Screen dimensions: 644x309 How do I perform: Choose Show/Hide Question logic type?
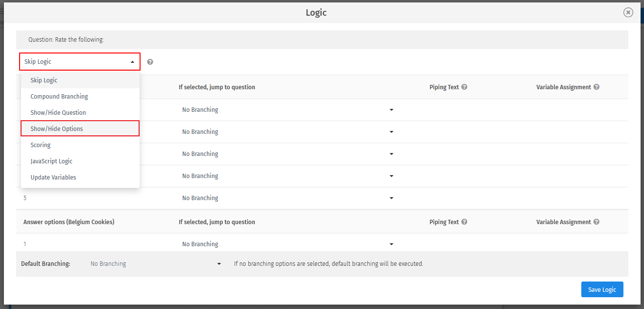coord(58,112)
